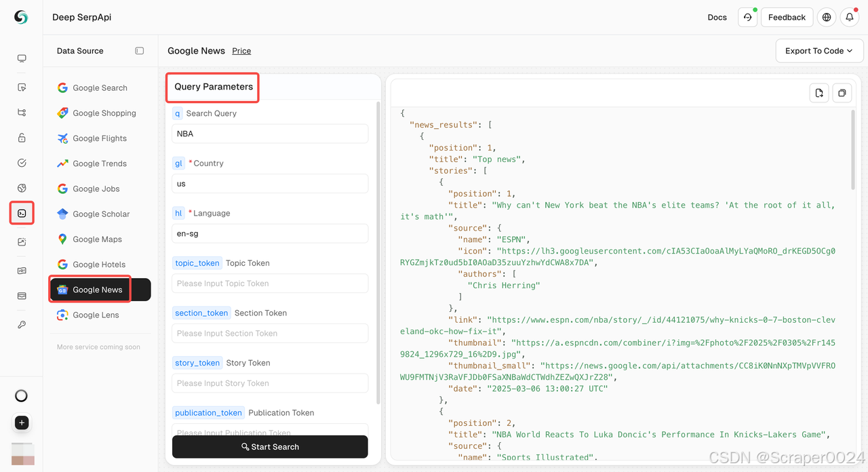Open the credit card icon in sidebar
The width and height of the screenshot is (868, 472).
22,296
